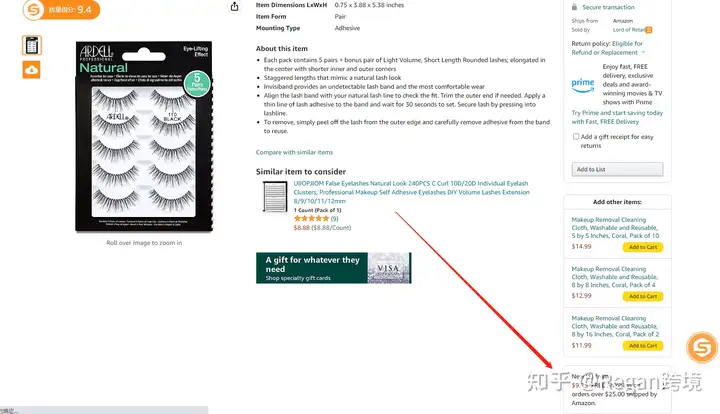Click the similar item eyelash thumbnail
The image size is (720, 414).
tap(275, 197)
